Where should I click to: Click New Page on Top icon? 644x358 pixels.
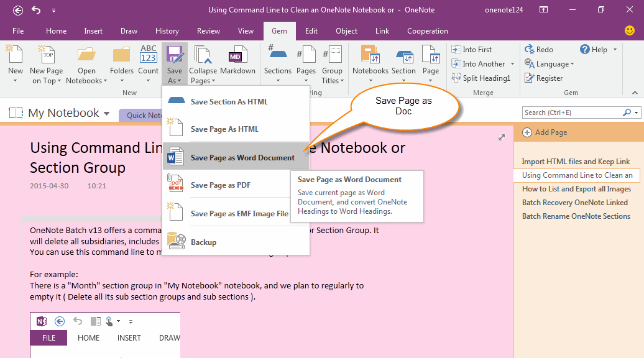[46, 54]
